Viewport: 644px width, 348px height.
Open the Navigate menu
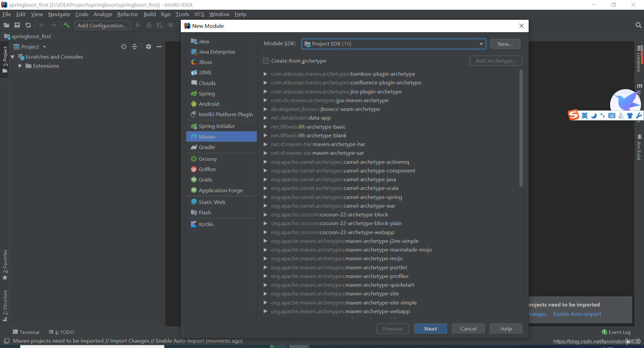pyautogui.click(x=59, y=14)
